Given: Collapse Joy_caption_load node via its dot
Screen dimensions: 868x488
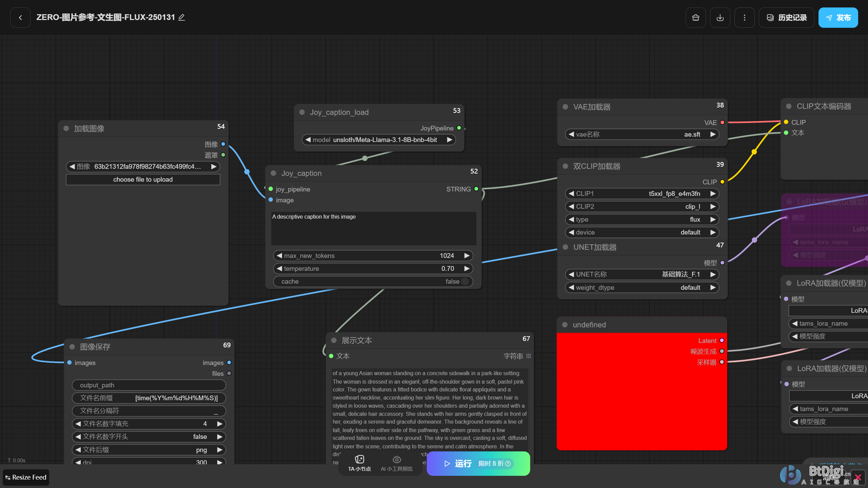Looking at the screenshot, I should 302,112.
